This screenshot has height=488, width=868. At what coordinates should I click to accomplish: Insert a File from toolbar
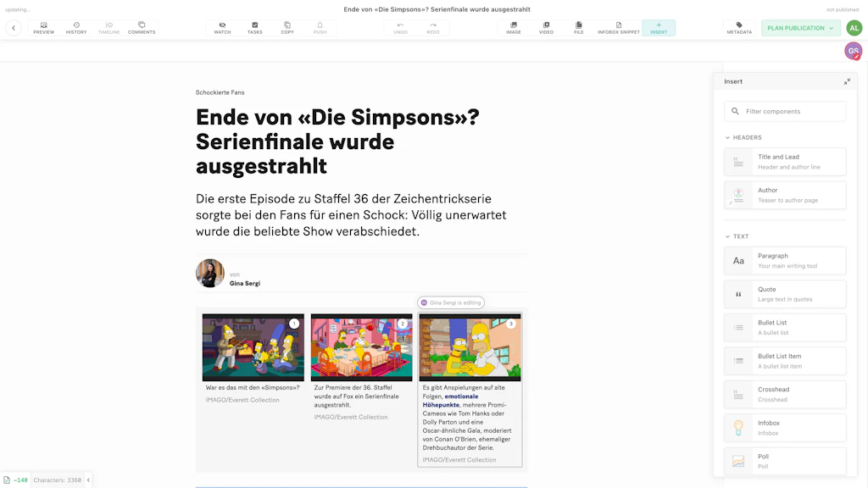point(578,28)
